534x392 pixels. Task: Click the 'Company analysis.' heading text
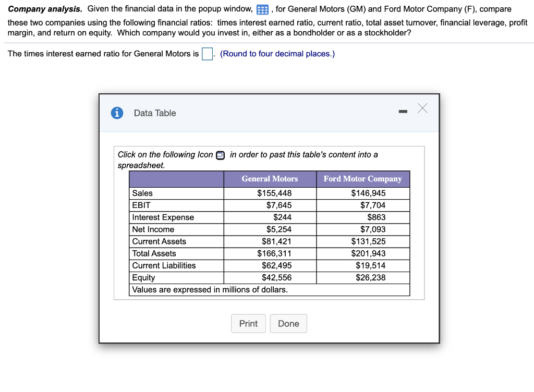pyautogui.click(x=45, y=9)
